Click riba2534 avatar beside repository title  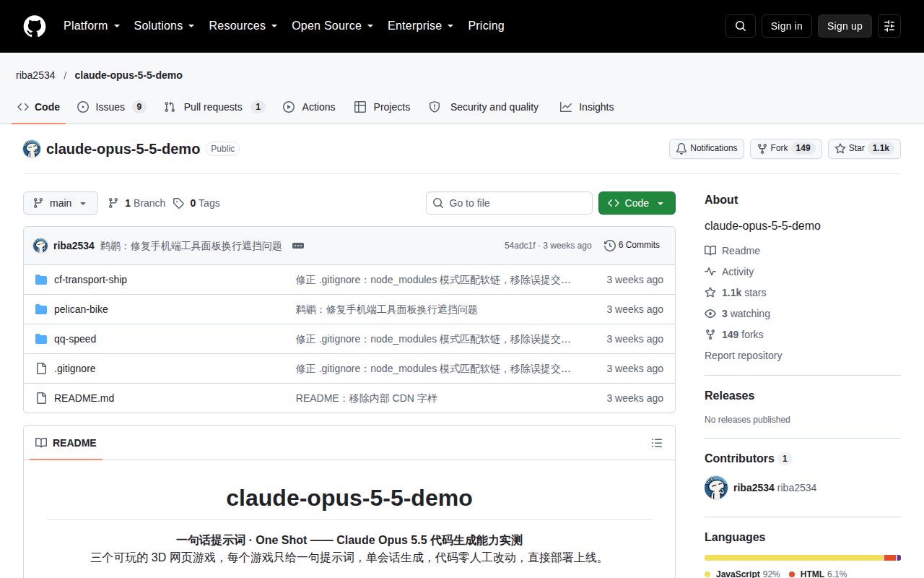point(32,149)
